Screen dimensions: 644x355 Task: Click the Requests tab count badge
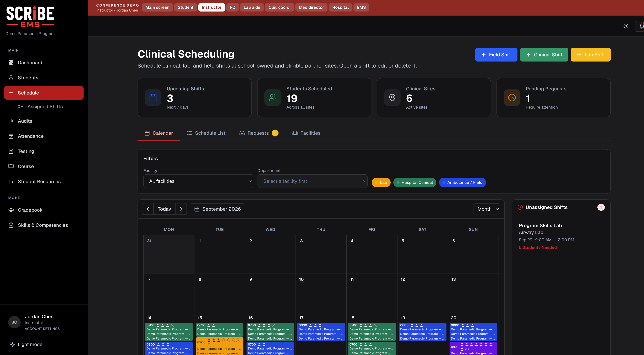275,133
